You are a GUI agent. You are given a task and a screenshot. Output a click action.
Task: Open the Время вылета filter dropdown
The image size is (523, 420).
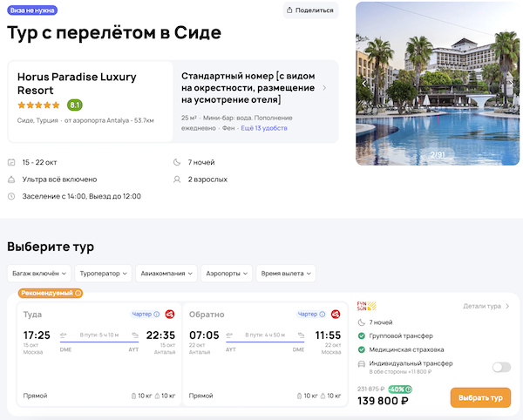287,274
